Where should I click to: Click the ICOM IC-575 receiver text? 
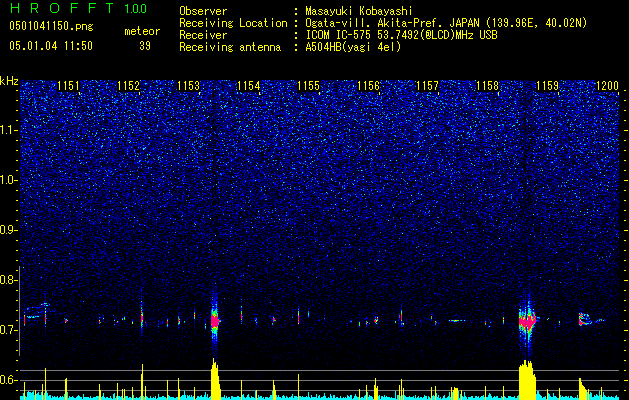[401, 35]
